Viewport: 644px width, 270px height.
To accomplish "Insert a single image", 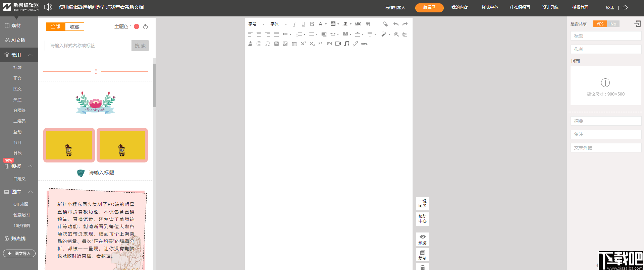I will [276, 44].
